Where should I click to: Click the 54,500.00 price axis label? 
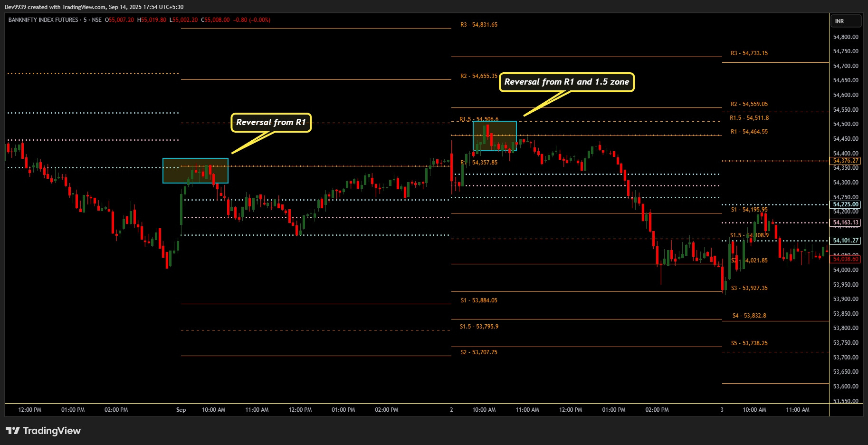click(846, 124)
